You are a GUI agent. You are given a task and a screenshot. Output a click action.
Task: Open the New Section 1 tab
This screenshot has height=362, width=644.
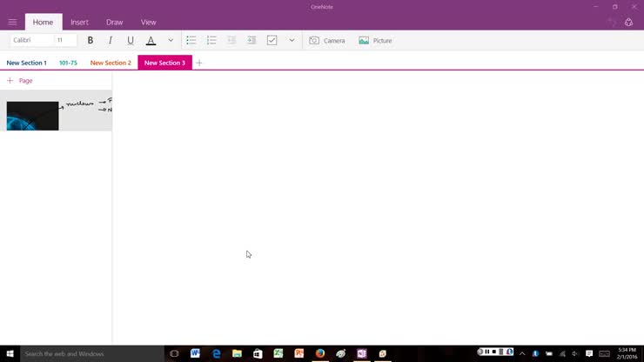coord(26,63)
